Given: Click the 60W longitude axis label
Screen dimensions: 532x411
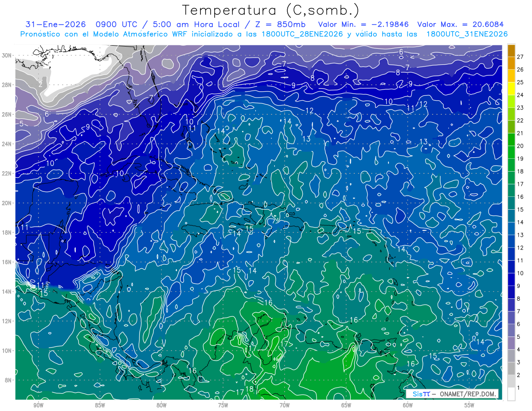Looking at the screenshot, I should tap(408, 406).
